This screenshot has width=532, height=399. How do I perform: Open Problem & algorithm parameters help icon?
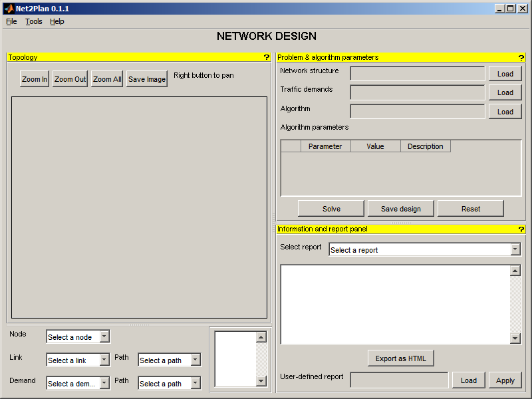click(521, 58)
